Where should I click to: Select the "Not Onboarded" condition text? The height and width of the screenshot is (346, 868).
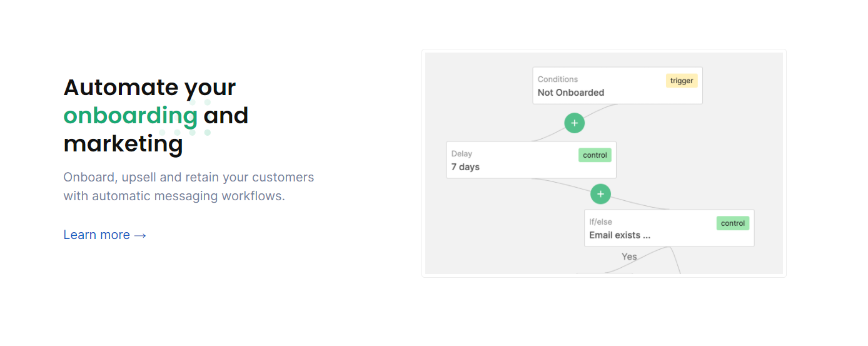[x=571, y=93]
